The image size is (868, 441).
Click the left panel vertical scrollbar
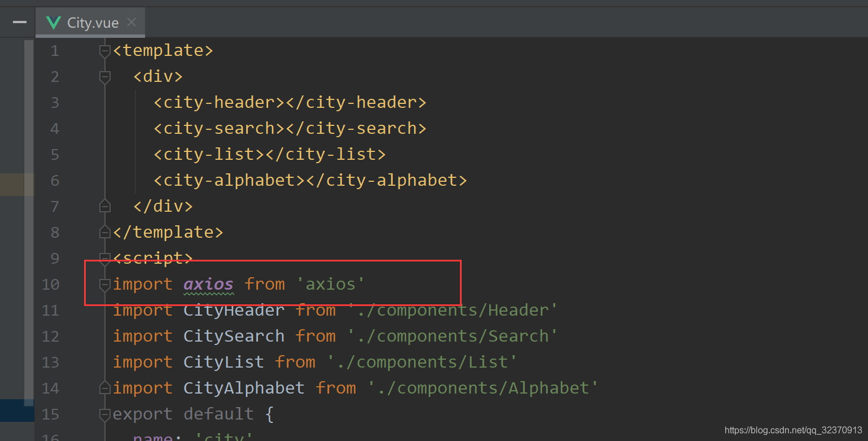[x=28, y=223]
